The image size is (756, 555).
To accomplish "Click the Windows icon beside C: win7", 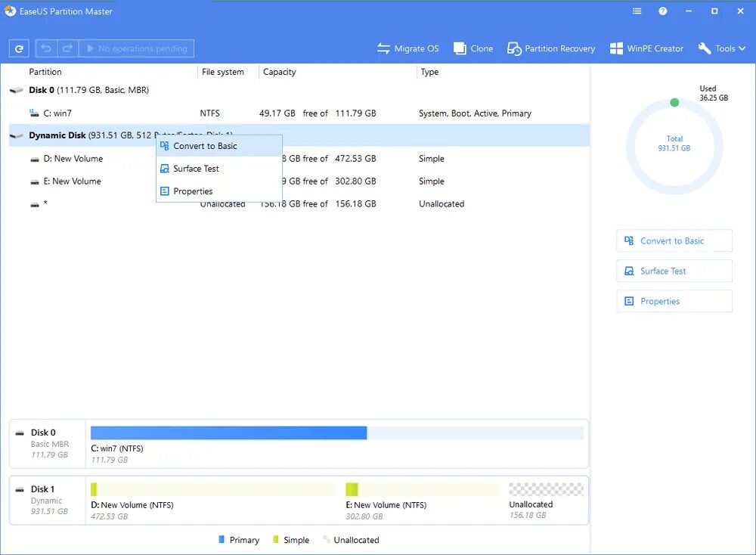I will click(34, 113).
